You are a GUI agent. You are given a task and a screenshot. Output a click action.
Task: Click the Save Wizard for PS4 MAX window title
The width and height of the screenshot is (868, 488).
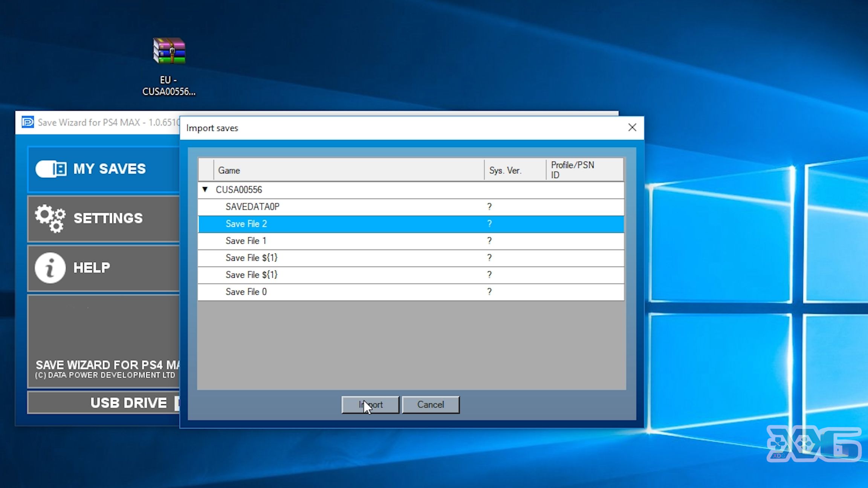108,122
